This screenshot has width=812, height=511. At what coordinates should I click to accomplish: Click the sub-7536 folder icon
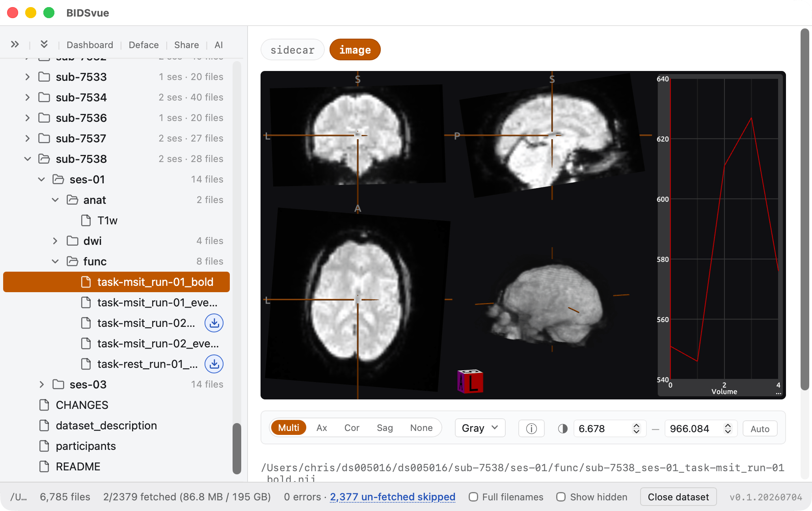[x=44, y=118]
